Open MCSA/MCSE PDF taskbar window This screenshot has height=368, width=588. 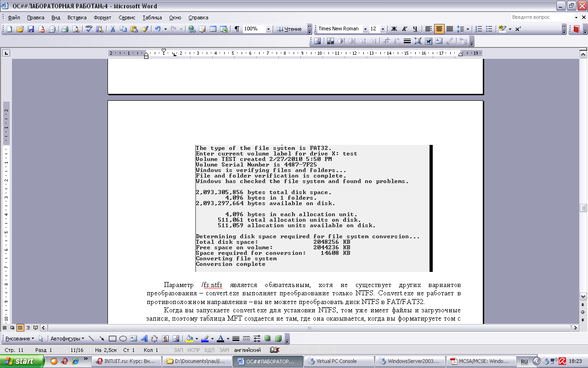click(481, 361)
